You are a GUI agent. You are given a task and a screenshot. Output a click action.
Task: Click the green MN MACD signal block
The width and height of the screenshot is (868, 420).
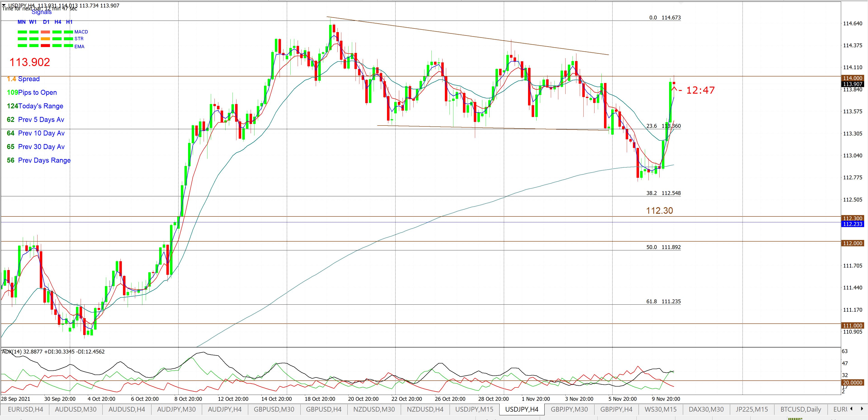(22, 32)
